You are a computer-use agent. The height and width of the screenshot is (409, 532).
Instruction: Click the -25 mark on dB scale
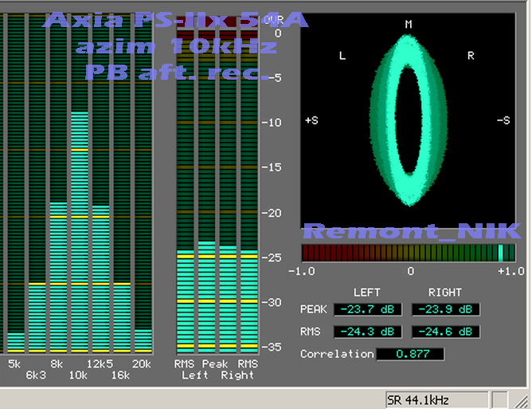pyautogui.click(x=274, y=258)
